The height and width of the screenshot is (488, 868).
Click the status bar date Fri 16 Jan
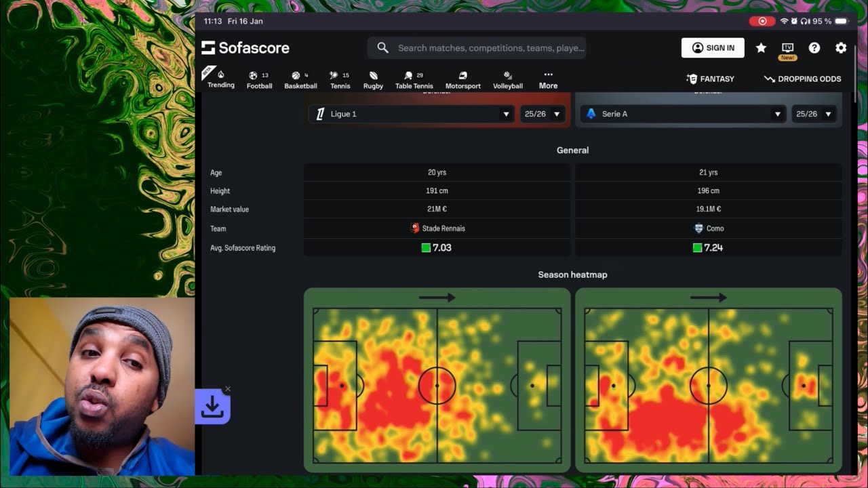point(245,21)
